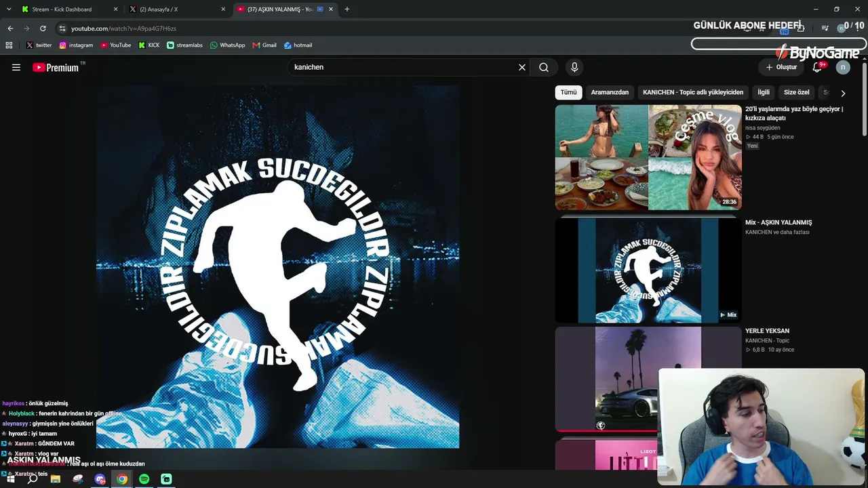
Task: Open the tab search dropdown arrow
Action: click(9, 9)
